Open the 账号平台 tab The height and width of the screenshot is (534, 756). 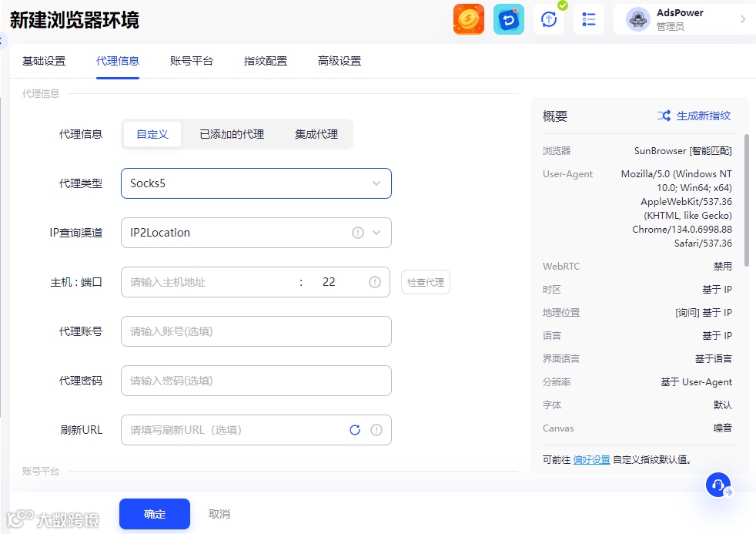[x=192, y=61]
